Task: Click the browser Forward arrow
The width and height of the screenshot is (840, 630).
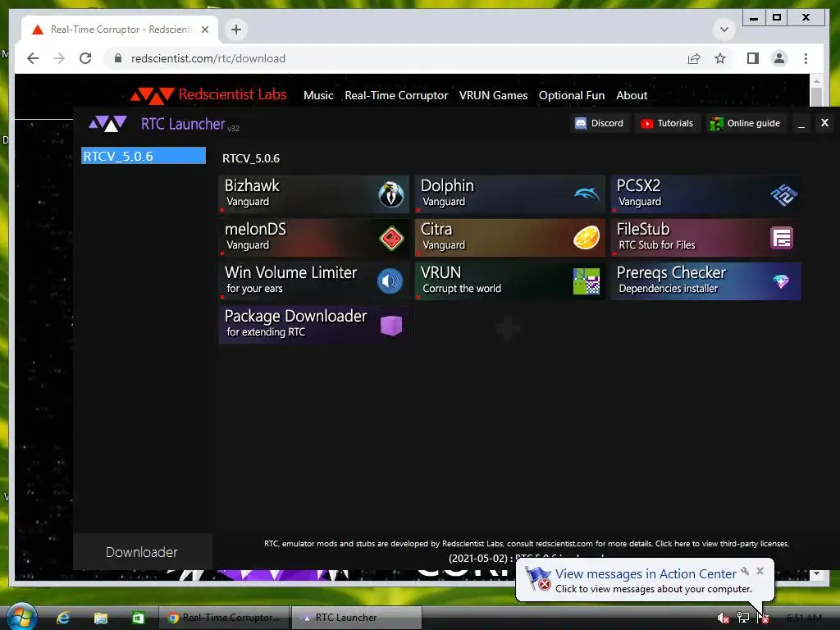Action: [x=59, y=58]
